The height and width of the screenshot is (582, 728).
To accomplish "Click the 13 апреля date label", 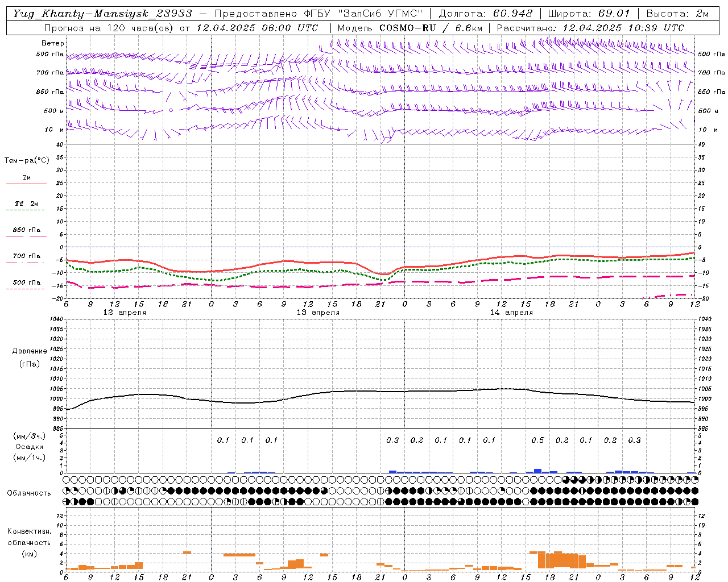I will [318, 313].
